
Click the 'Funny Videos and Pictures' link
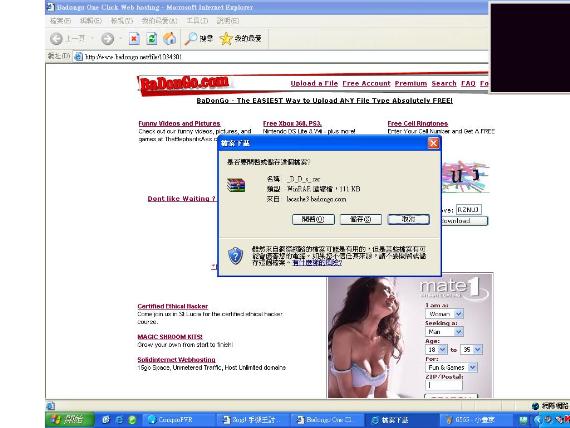click(179, 124)
